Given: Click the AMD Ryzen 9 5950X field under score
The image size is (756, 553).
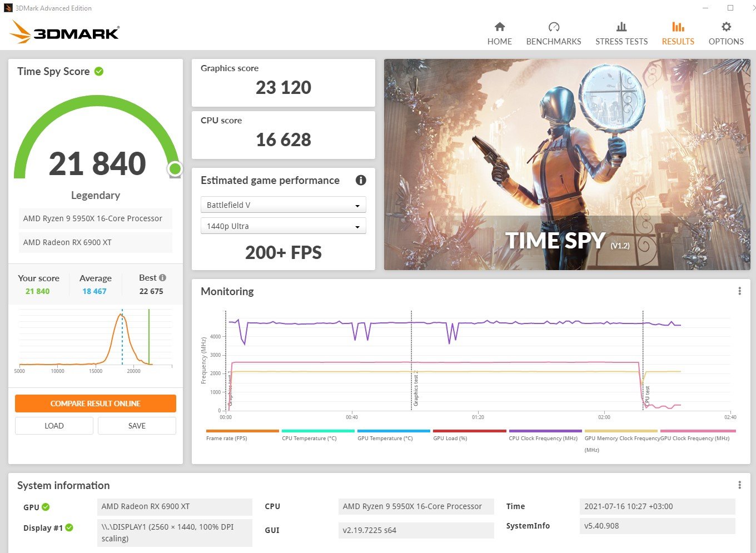Looking at the screenshot, I should (x=96, y=218).
